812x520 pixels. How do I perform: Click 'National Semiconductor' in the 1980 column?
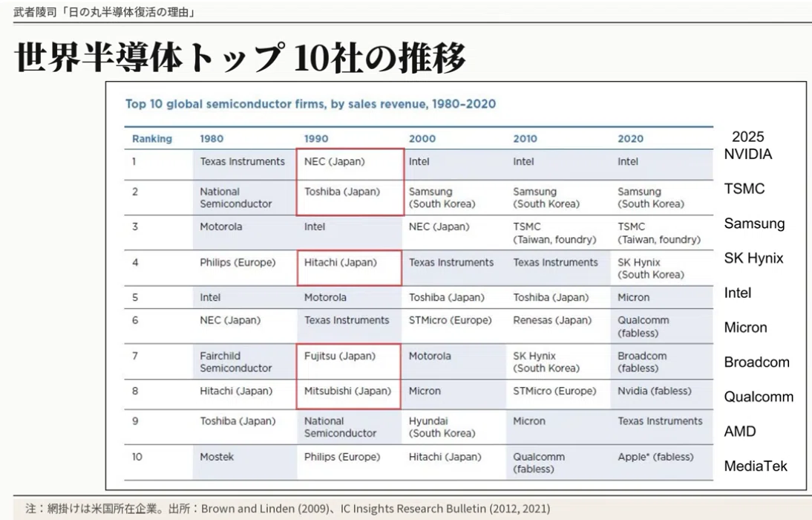pos(235,198)
